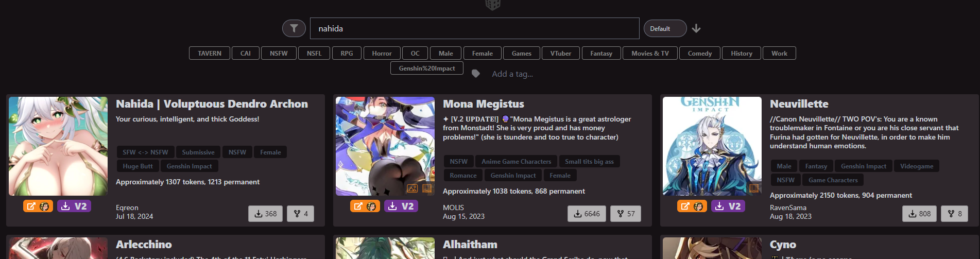The width and height of the screenshot is (980, 259).
Task: Click the search box containing nahida
Action: [x=474, y=28]
